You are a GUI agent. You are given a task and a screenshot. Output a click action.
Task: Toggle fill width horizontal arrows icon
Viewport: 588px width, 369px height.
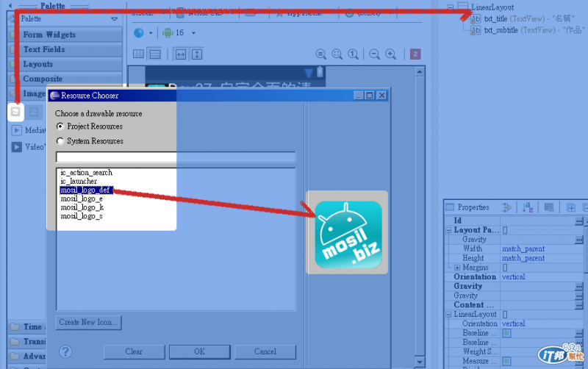click(181, 54)
